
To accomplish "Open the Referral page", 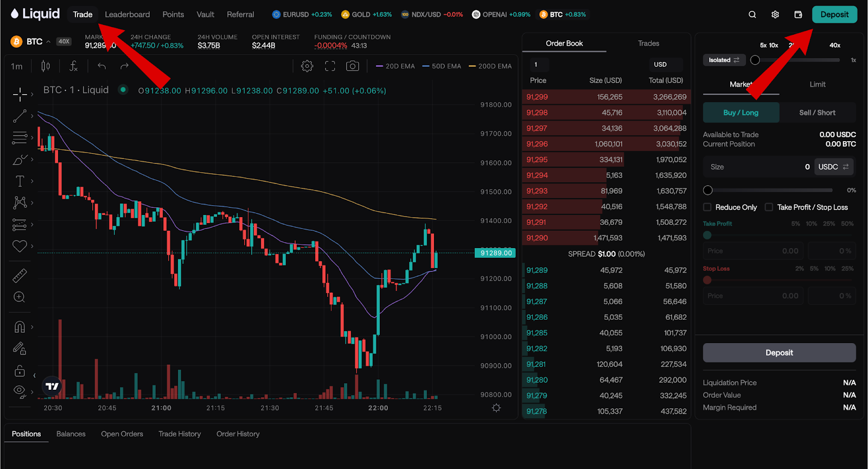I will coord(240,15).
